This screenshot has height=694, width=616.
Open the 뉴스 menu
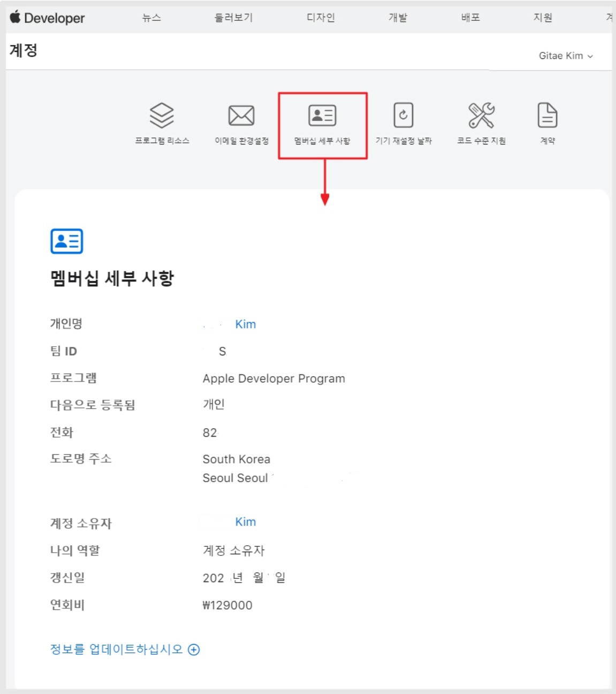151,18
